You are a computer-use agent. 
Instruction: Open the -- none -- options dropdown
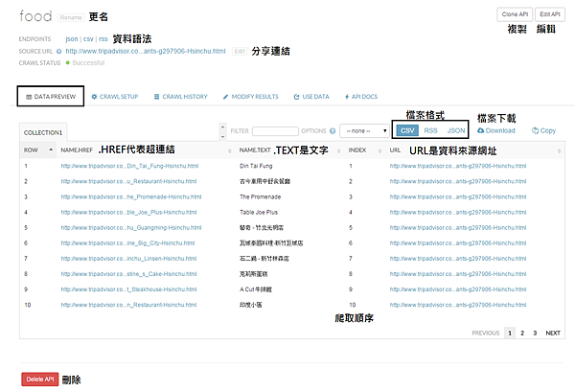click(x=364, y=131)
